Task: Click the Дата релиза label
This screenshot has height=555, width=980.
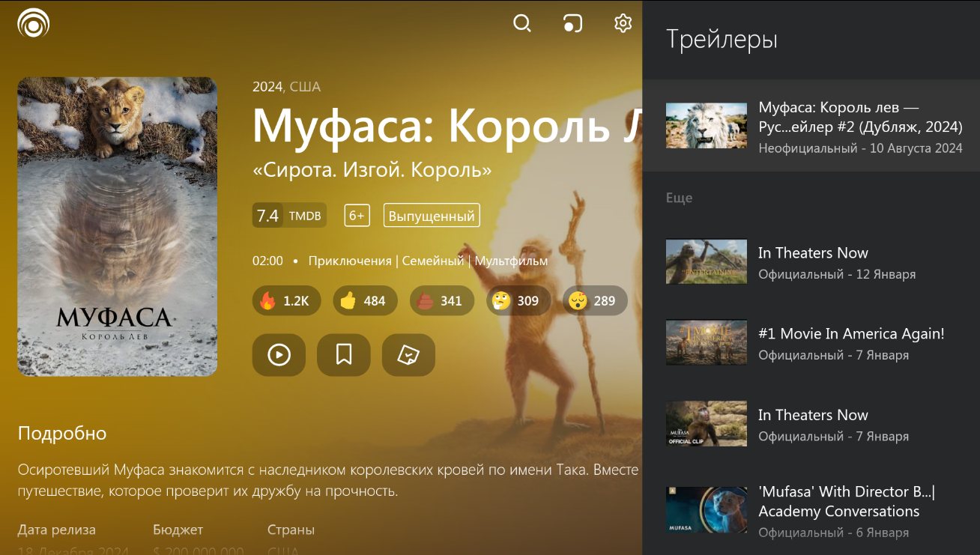Action: coord(57,530)
